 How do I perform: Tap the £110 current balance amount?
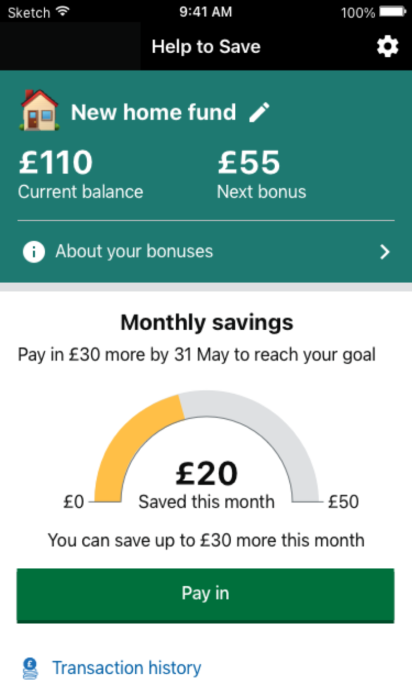tap(56, 162)
